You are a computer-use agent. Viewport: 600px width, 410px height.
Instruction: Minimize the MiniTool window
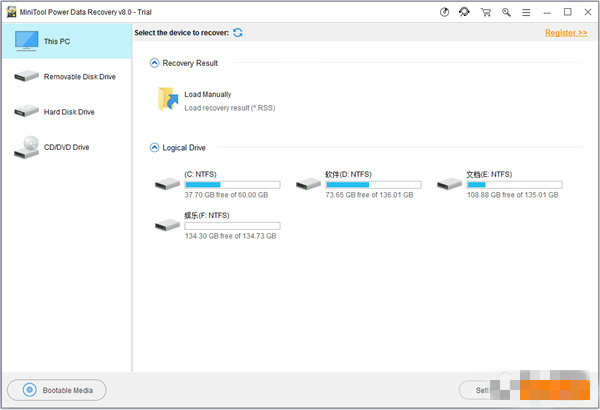547,12
